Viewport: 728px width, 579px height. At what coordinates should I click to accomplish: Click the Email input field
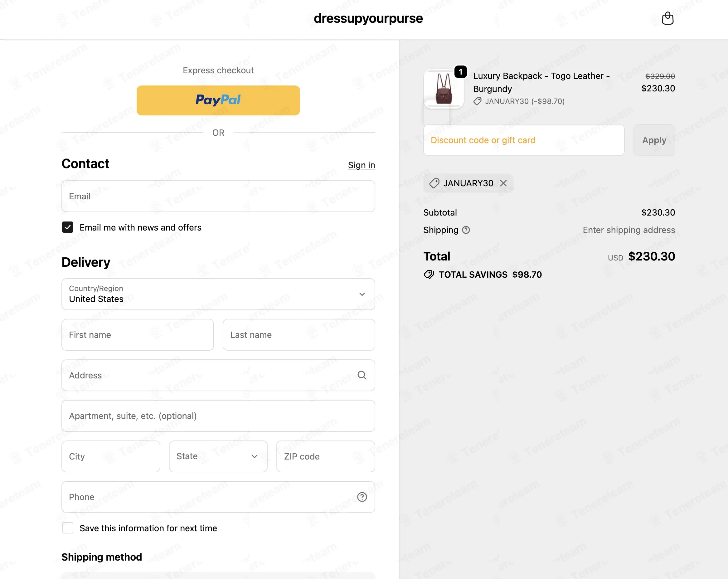pos(218,196)
